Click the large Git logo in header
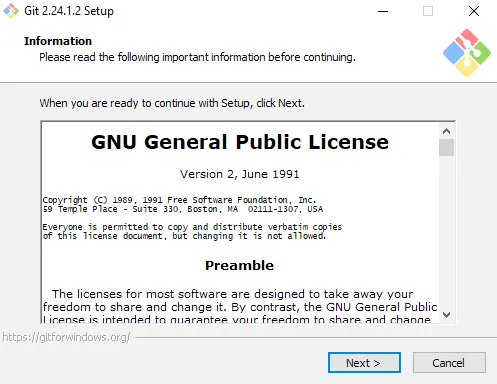Screen dimensions: 497x384 click(x=467, y=53)
